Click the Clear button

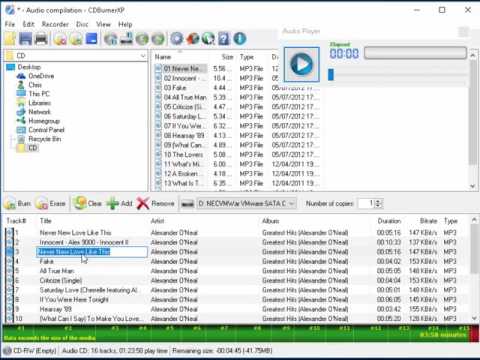pyautogui.click(x=87, y=203)
